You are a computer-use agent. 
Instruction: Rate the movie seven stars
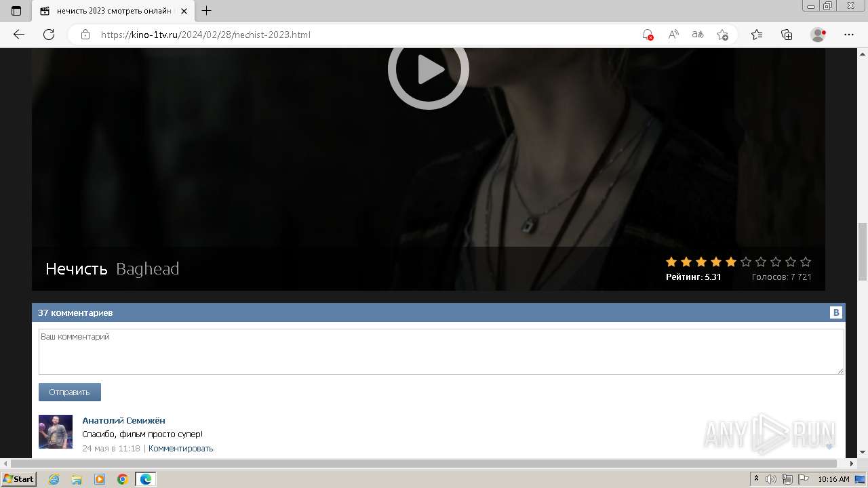tap(761, 262)
